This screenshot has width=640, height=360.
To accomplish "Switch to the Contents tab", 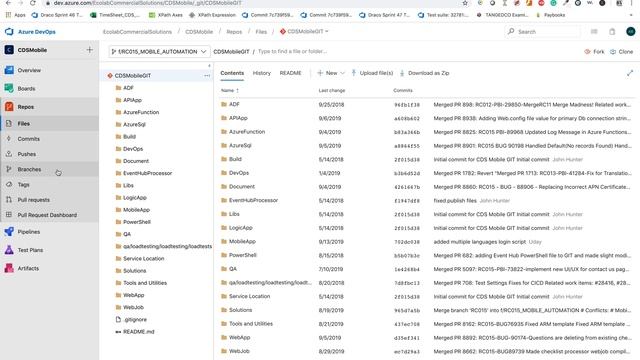I will [x=232, y=73].
